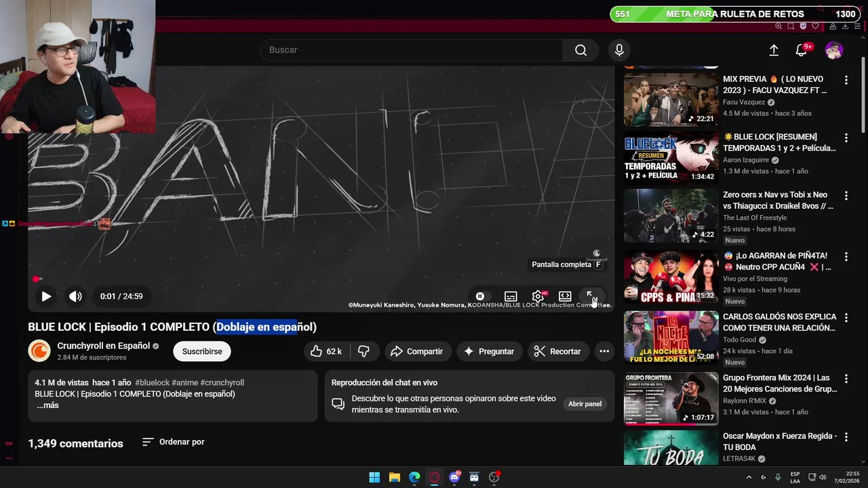Bookmark the page with the heart icon
The image size is (868, 488).
(815, 26)
